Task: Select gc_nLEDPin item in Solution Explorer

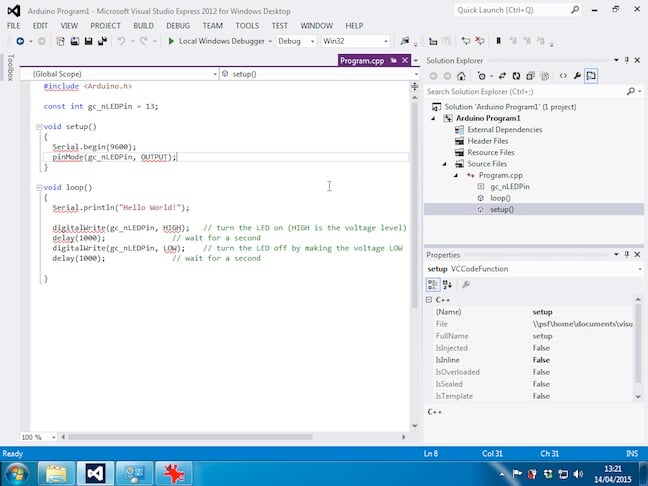Action: tap(510, 187)
